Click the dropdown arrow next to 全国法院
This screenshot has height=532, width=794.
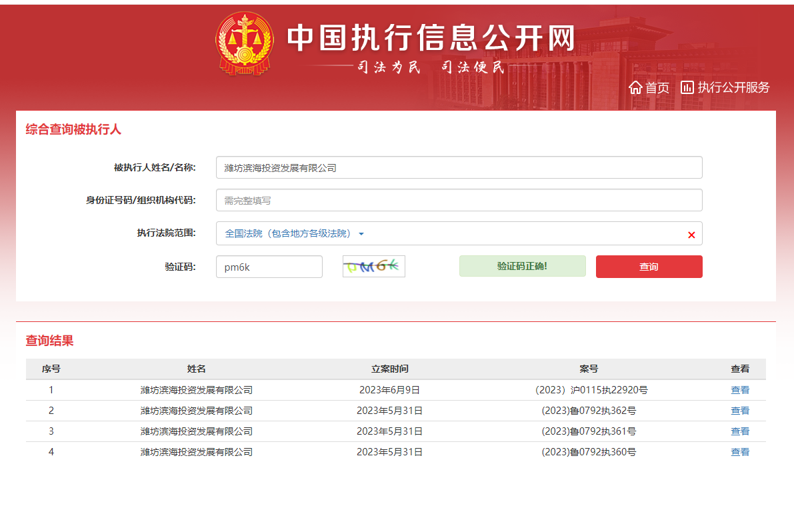coord(361,234)
